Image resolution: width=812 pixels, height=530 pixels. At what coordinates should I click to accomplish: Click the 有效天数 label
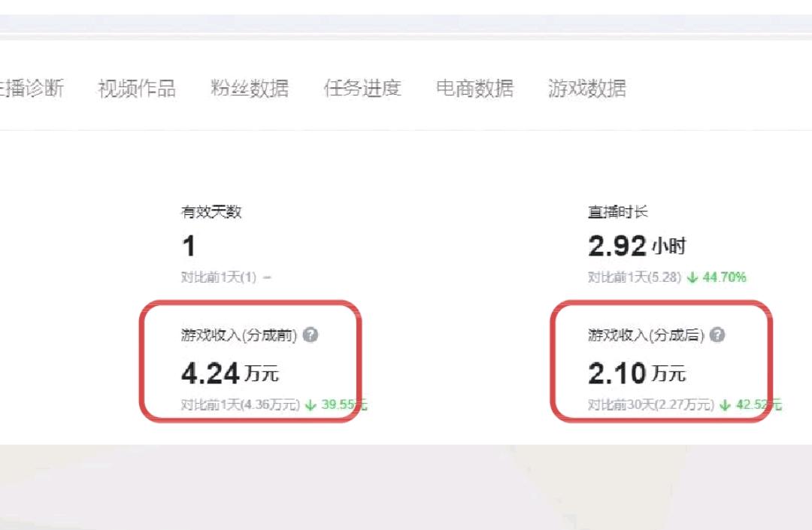pyautogui.click(x=211, y=211)
